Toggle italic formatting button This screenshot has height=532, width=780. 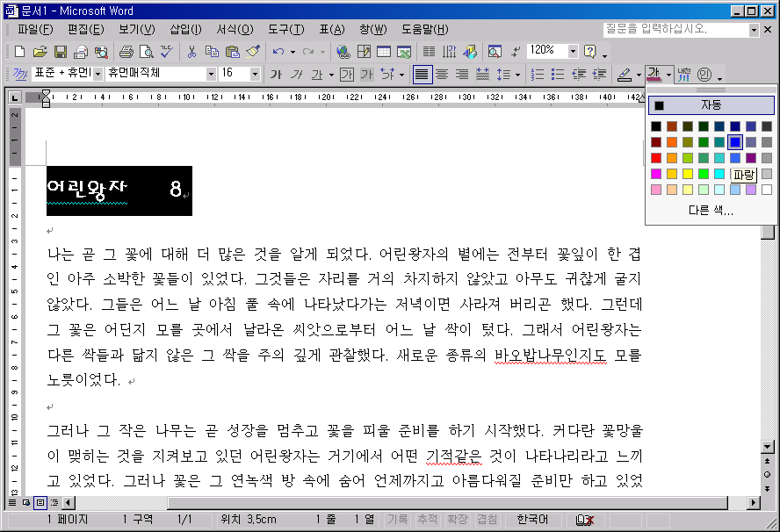coord(297,75)
